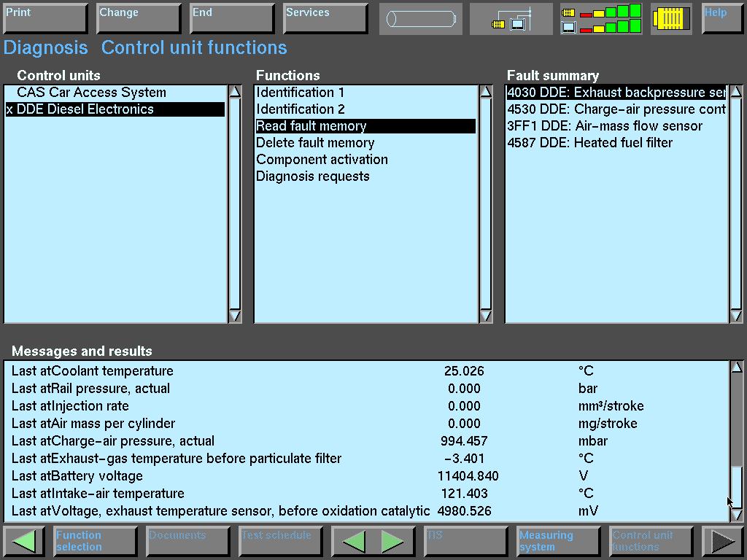Image resolution: width=747 pixels, height=560 pixels.
Task: Select fault 3FF1 Air-mass flow sensor
Action: pos(605,126)
